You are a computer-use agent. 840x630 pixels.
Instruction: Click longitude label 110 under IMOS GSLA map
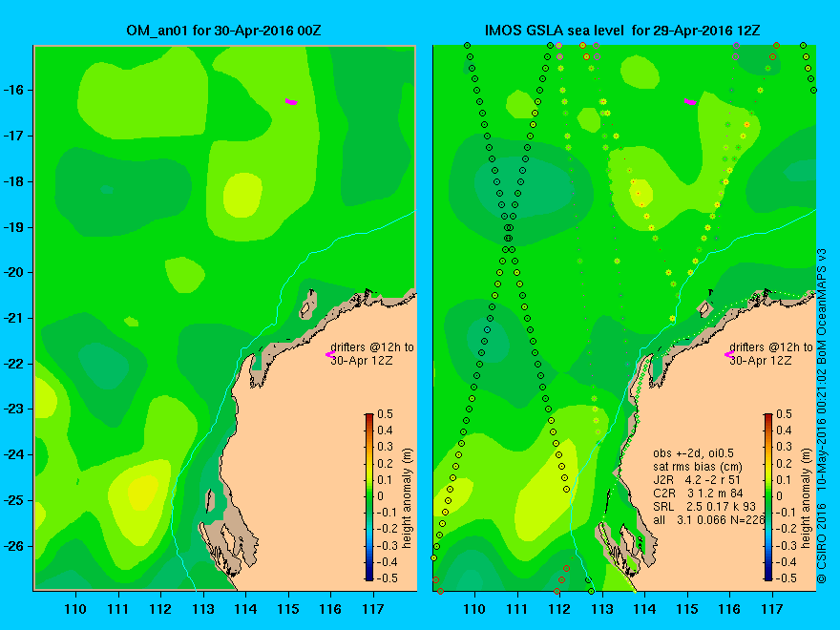pyautogui.click(x=474, y=609)
